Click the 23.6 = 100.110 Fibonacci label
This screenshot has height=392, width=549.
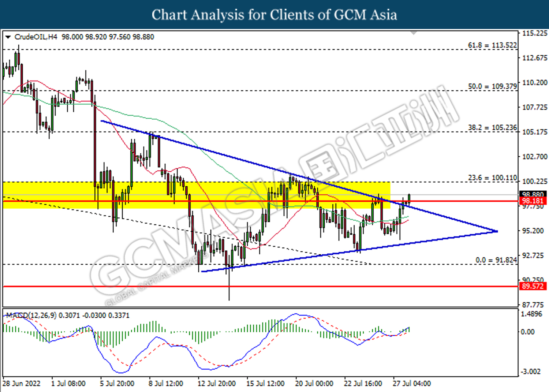(492, 178)
